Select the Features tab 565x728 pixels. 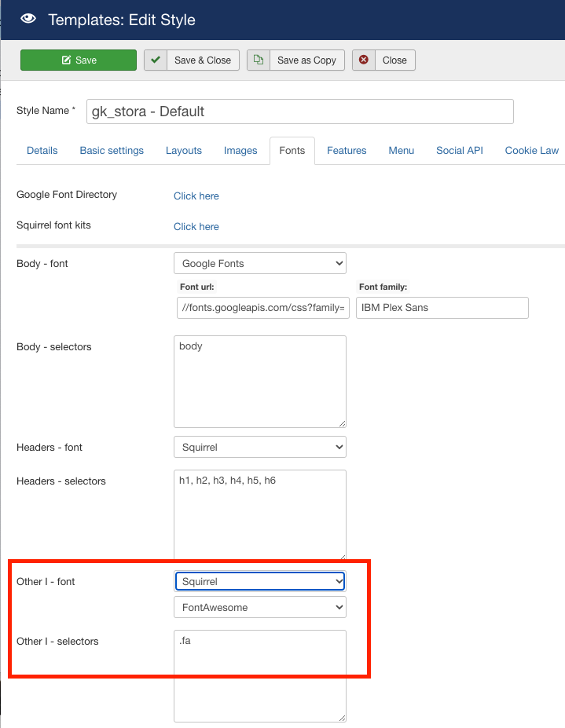[347, 151]
